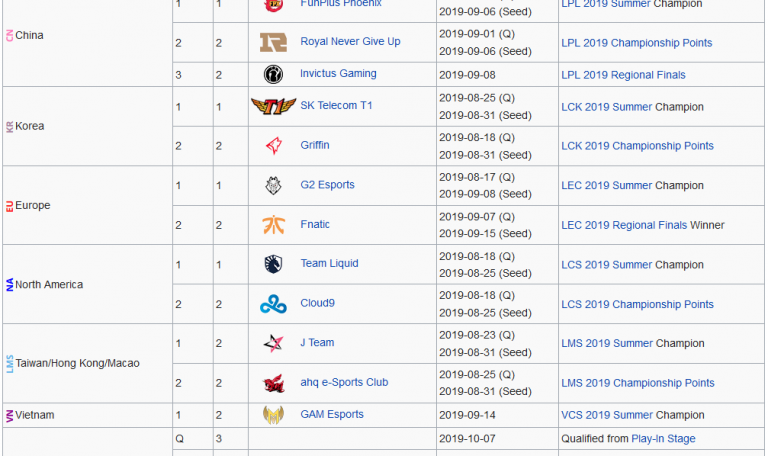
Task: Click the Team Liquid logo icon
Action: click(x=273, y=264)
